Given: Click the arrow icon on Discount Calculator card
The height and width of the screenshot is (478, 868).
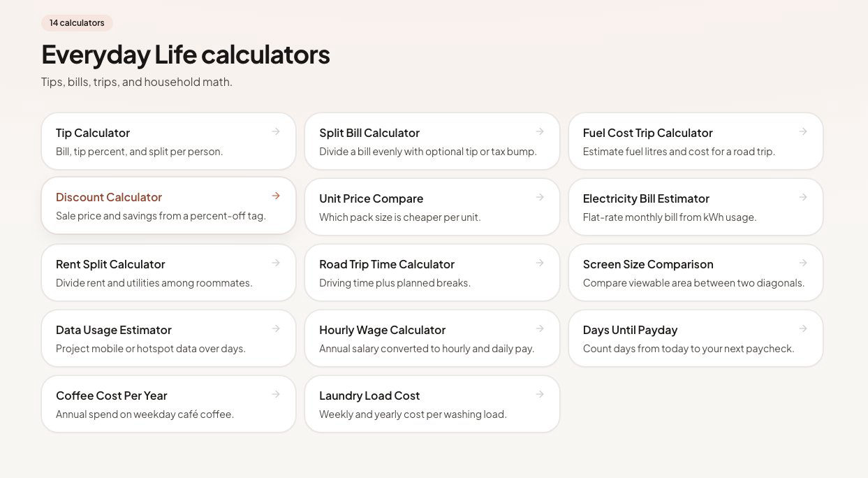Looking at the screenshot, I should (x=276, y=196).
